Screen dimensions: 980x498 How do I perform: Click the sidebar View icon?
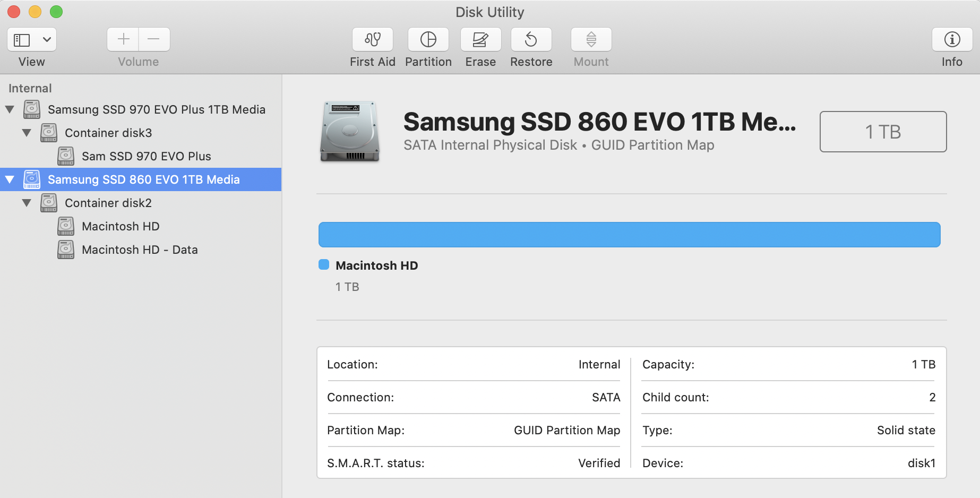click(x=22, y=40)
